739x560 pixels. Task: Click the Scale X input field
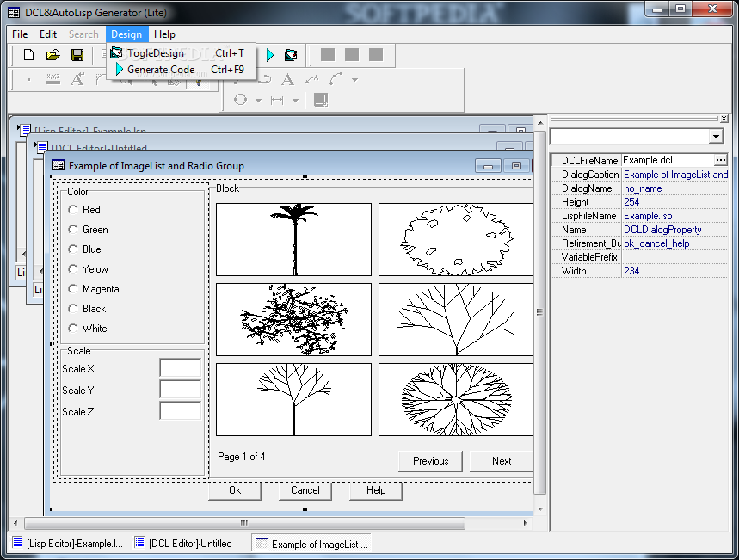coord(181,367)
